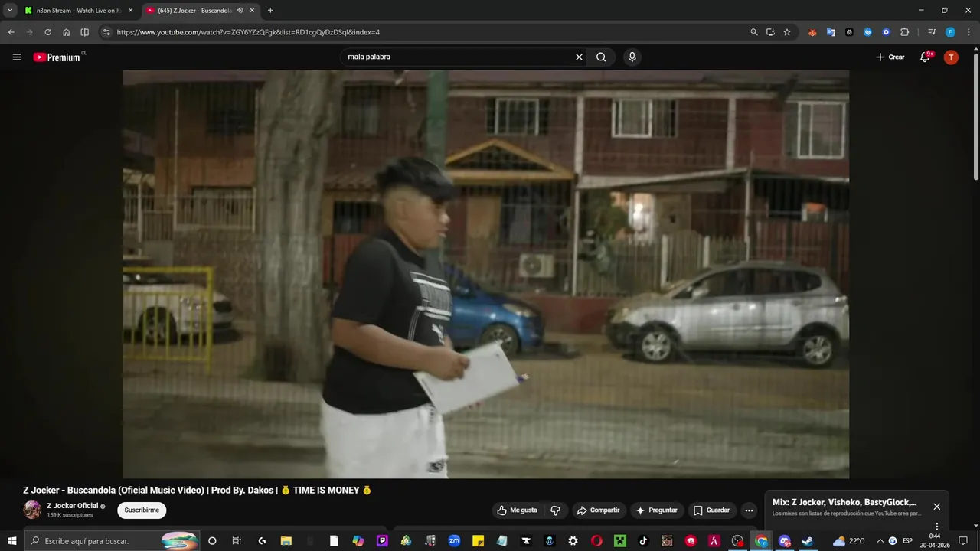
Task: Close the n3on Stream tab
Action: 130,11
